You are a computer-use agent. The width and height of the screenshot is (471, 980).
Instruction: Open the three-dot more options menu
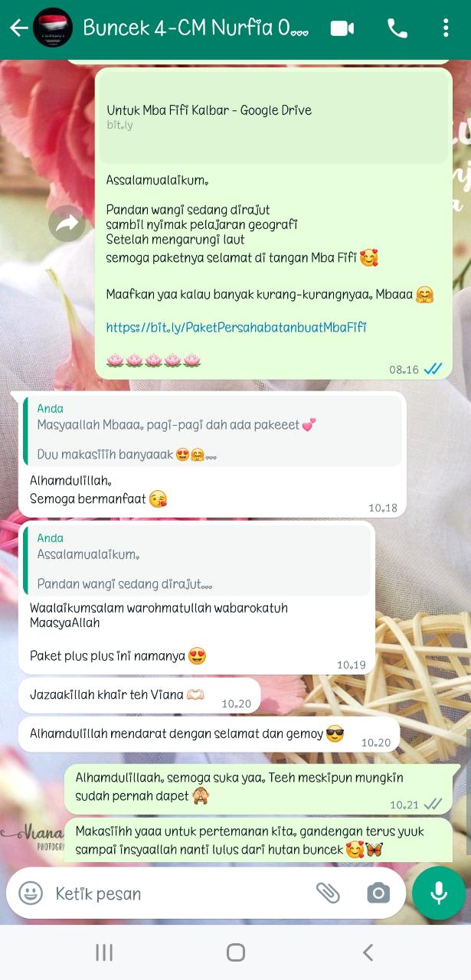tap(446, 28)
